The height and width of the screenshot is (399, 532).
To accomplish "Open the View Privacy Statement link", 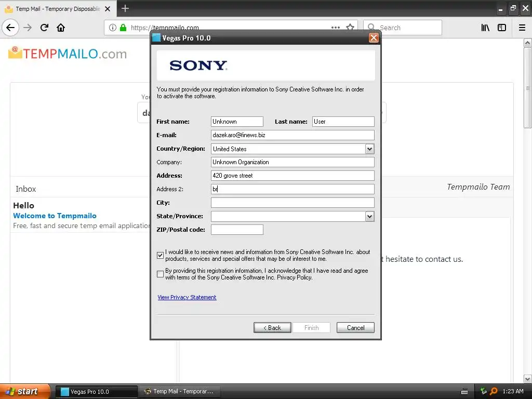I will tap(187, 297).
